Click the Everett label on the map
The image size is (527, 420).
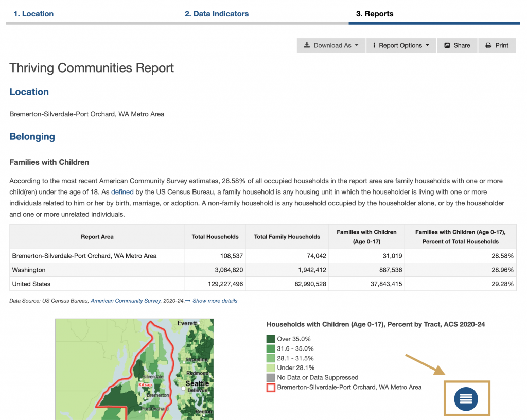[187, 323]
